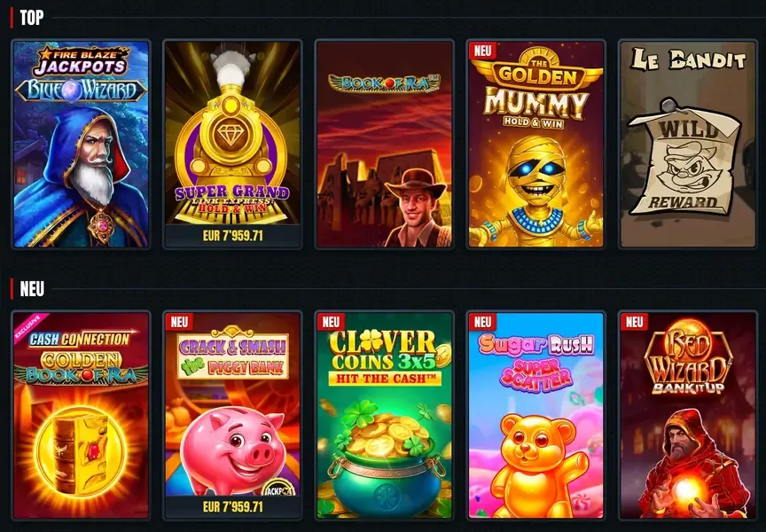Open the Le Bandit game

tap(688, 145)
